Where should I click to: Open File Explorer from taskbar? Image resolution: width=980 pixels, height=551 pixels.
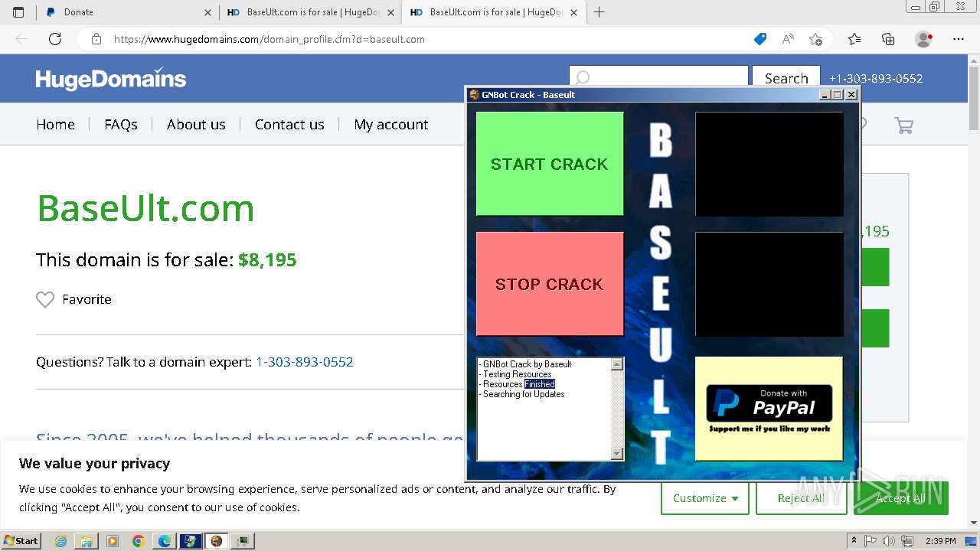pos(87,541)
